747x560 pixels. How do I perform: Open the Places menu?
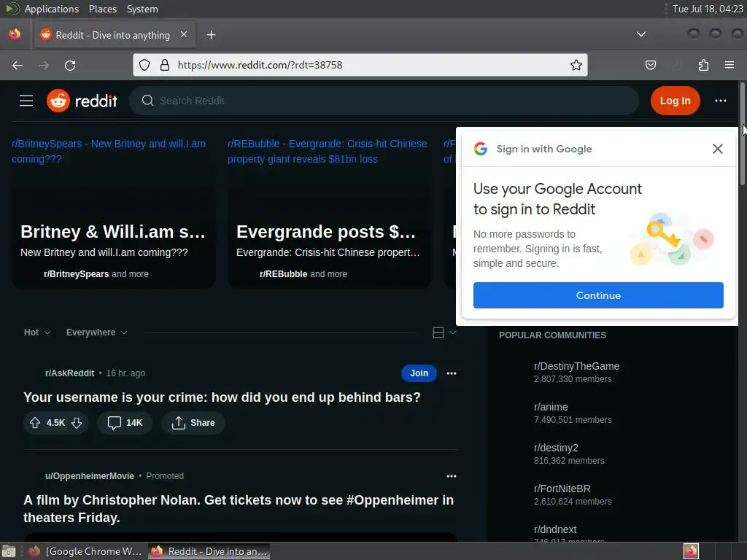tap(103, 9)
